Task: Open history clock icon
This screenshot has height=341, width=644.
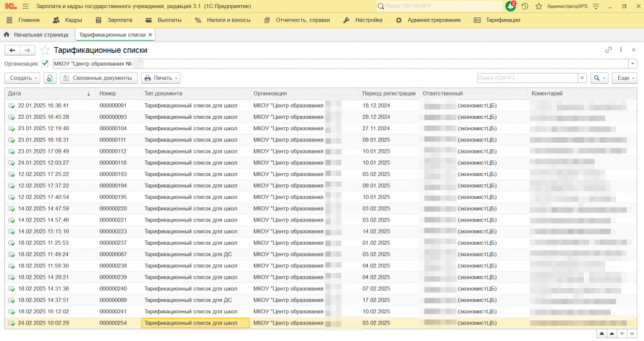Action: (x=525, y=6)
